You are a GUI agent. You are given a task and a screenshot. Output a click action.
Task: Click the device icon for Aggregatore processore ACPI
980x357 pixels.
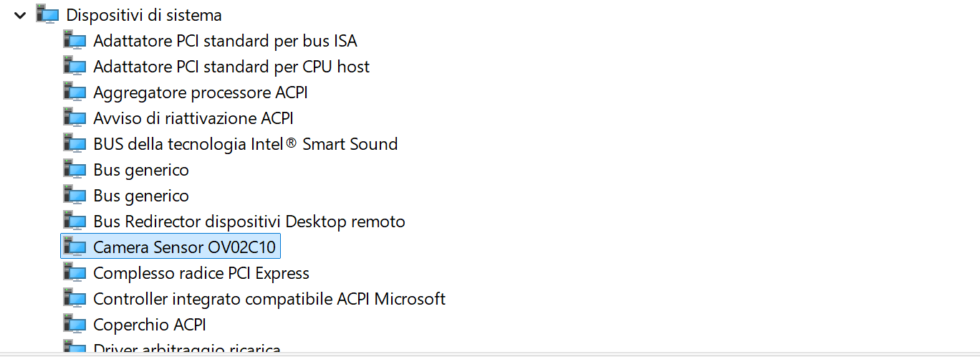(x=75, y=92)
